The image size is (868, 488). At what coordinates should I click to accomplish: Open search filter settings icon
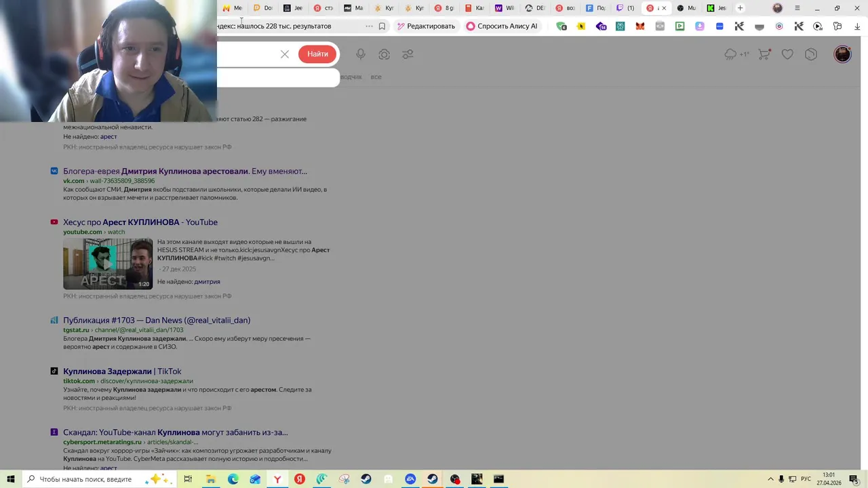[x=408, y=54]
